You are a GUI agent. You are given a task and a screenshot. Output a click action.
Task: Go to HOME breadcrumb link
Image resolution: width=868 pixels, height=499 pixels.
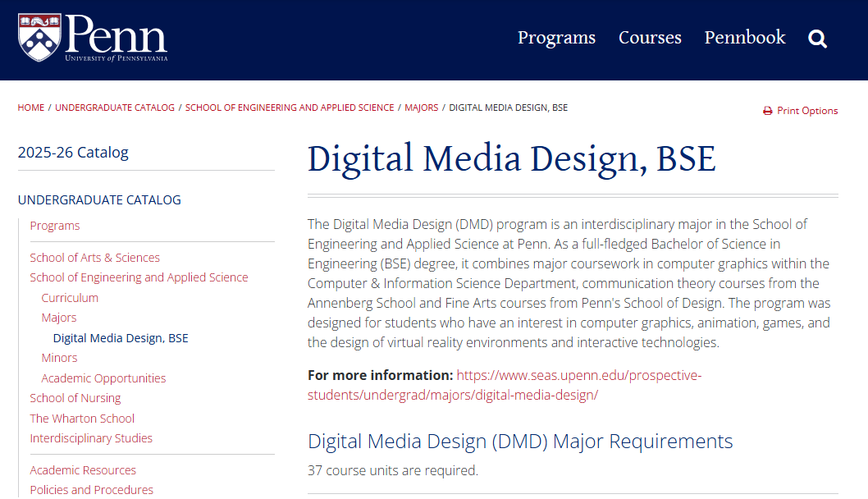point(31,108)
